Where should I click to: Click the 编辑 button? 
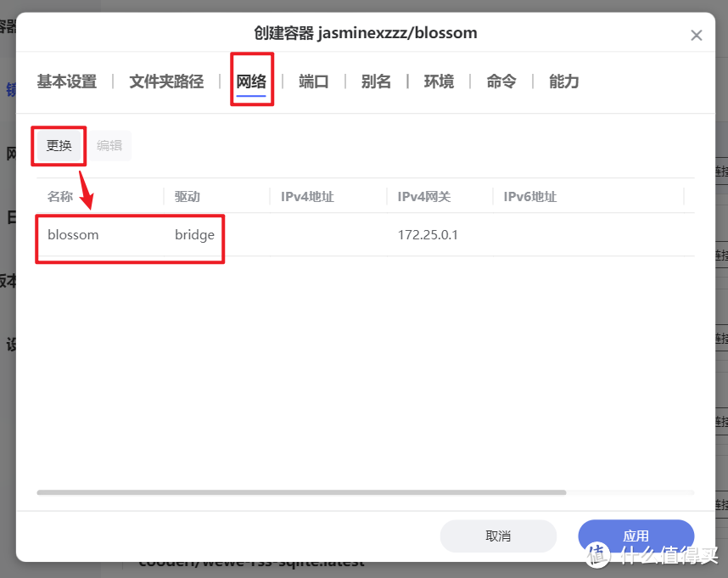[x=110, y=145]
